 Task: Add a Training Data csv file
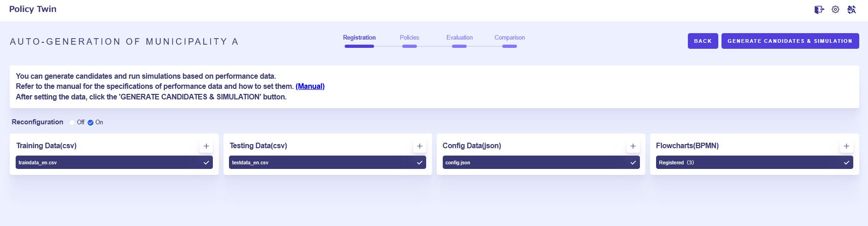[206, 146]
